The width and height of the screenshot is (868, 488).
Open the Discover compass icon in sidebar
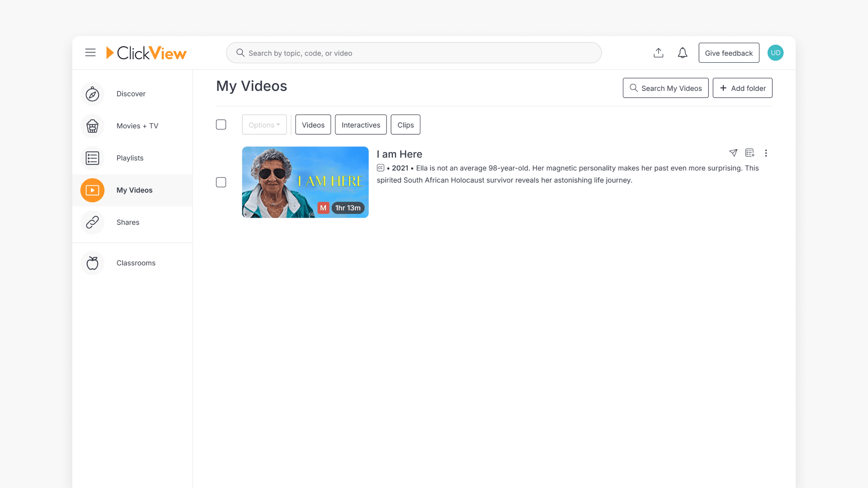coord(92,94)
